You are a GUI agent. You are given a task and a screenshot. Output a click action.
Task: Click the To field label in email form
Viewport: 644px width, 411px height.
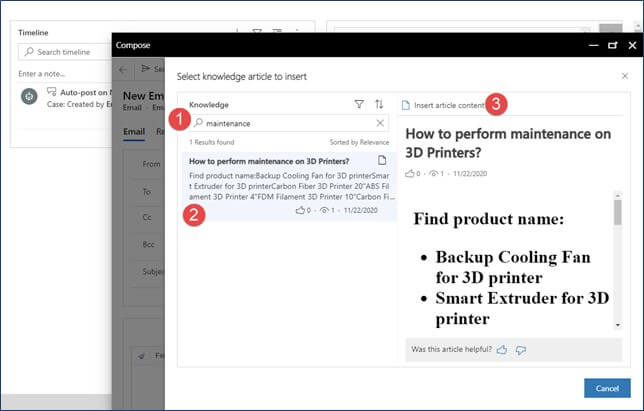(147, 191)
